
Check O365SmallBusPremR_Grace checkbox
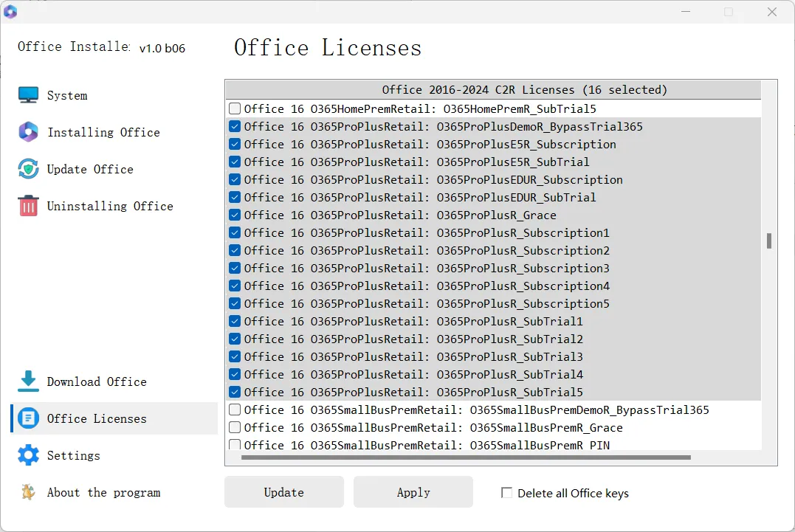coord(235,427)
